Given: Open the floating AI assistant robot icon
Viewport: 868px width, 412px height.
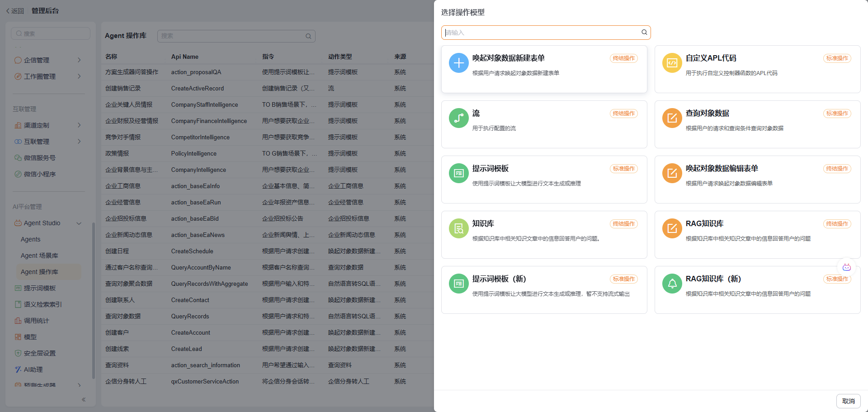Looking at the screenshot, I should pos(847,267).
